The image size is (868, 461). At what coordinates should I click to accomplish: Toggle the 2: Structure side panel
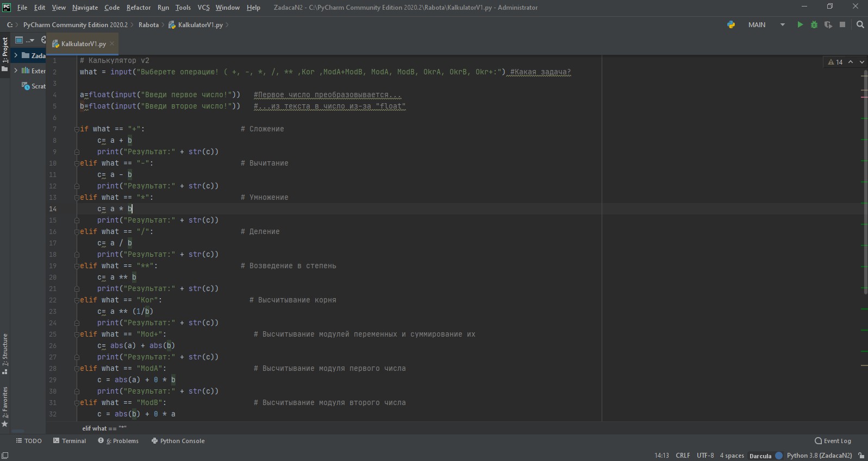tap(5, 354)
